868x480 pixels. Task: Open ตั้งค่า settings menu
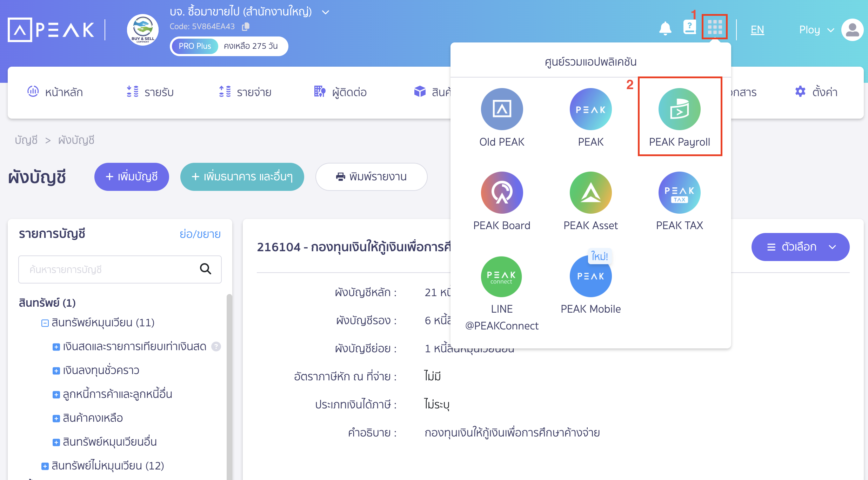(816, 92)
